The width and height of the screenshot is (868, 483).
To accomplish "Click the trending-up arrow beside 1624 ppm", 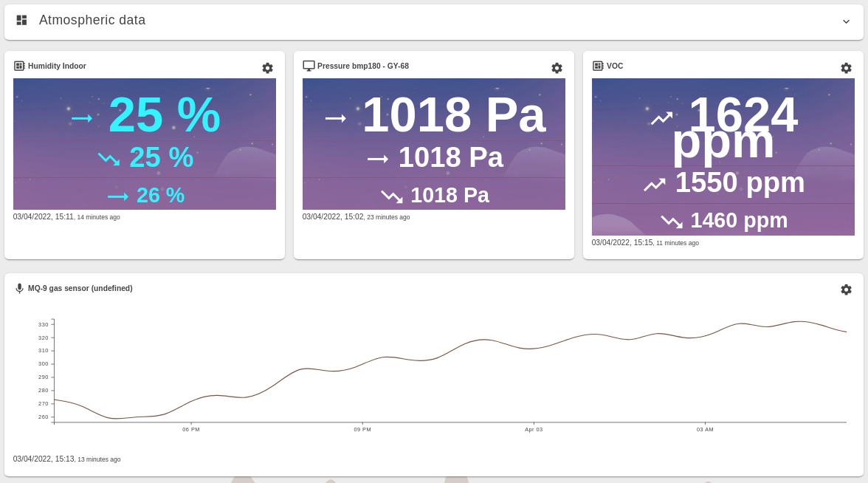I will pos(661,118).
